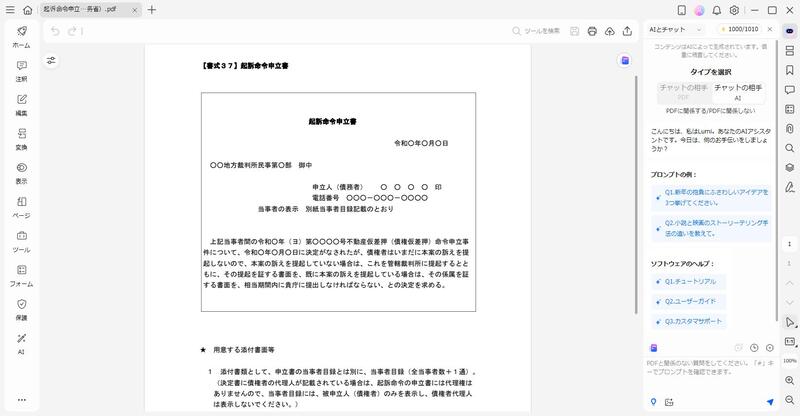Go to the Home start page icon

pos(28,10)
